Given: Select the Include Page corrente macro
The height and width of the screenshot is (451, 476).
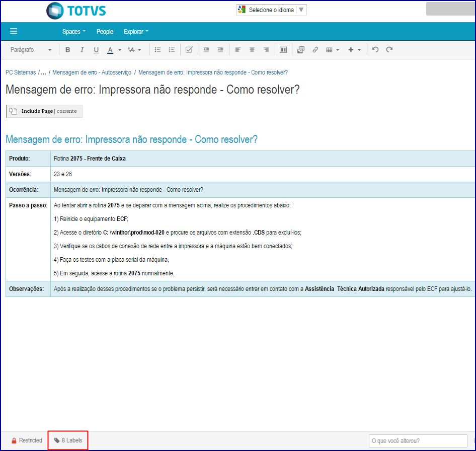Looking at the screenshot, I should coord(44,111).
